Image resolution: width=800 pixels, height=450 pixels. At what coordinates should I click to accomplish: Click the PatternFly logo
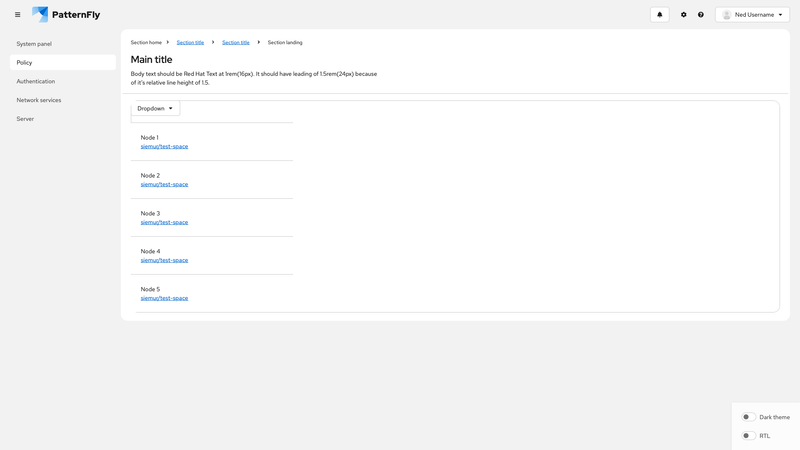tap(66, 15)
